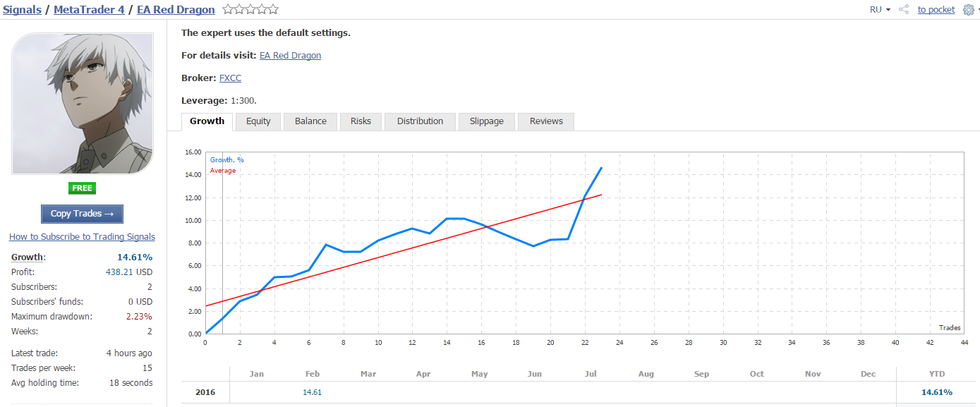Open the settings gear menu

click(968, 10)
